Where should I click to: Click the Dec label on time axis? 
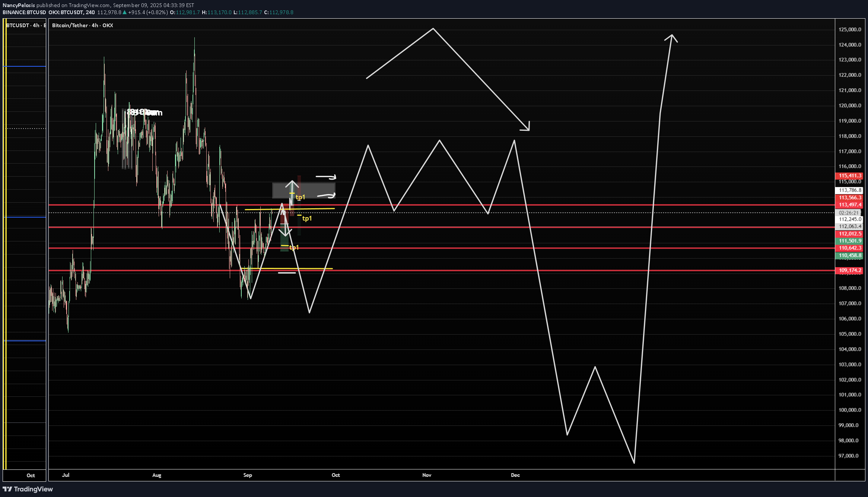[x=515, y=475]
